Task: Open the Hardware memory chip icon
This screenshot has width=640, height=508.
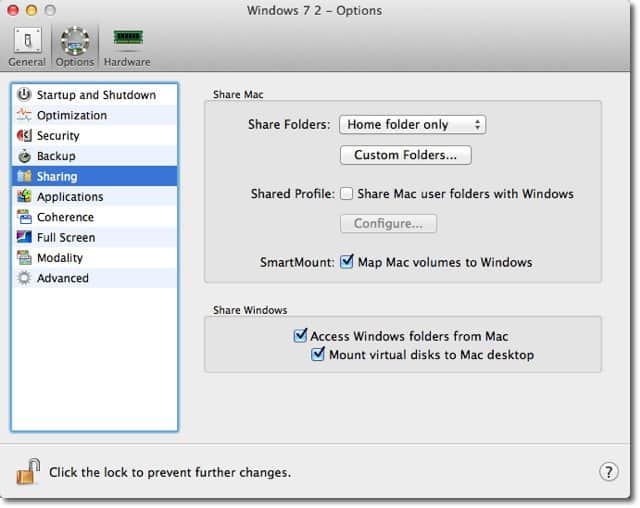Action: click(128, 38)
